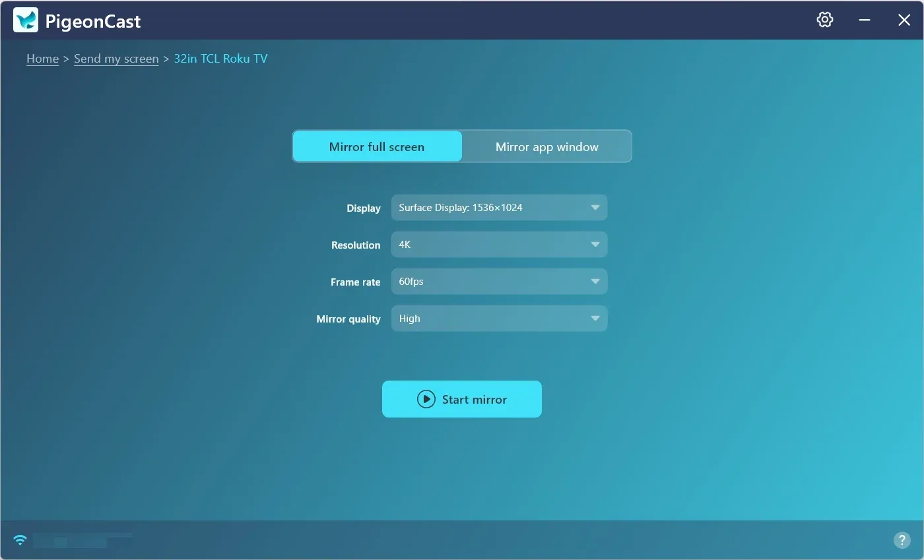The width and height of the screenshot is (924, 560).
Task: Click the play icon in Start mirror
Action: click(x=426, y=399)
